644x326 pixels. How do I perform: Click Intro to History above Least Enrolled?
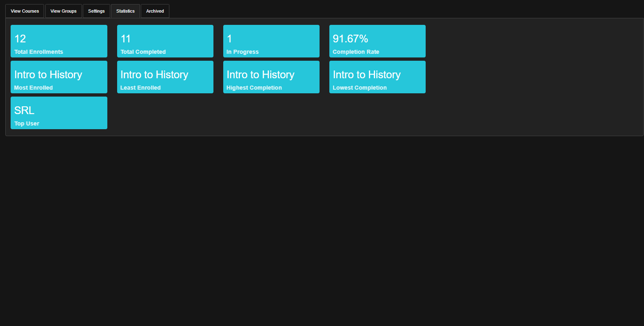(154, 75)
